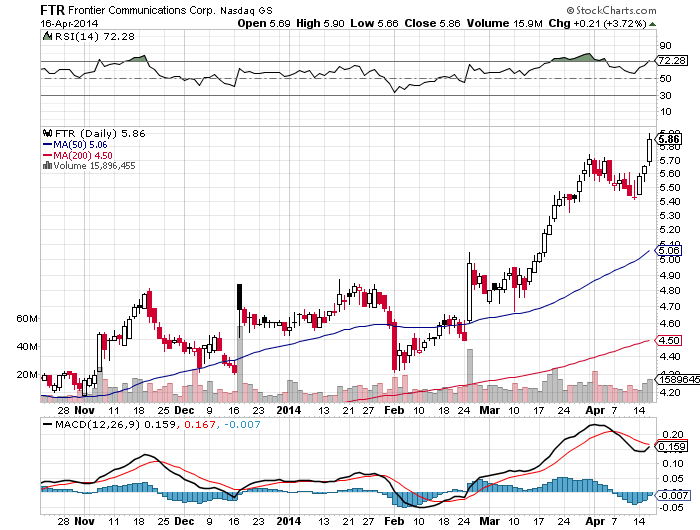This screenshot has height=530, width=700.
Task: Click the 72.28 RSI tag on the right axis
Action: point(671,60)
